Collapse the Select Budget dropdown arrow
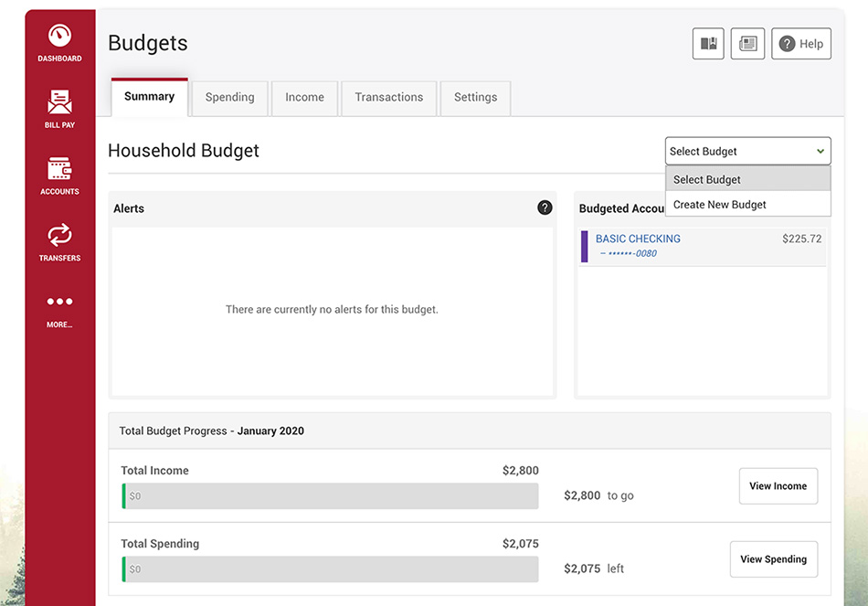The image size is (868, 606). tap(820, 151)
